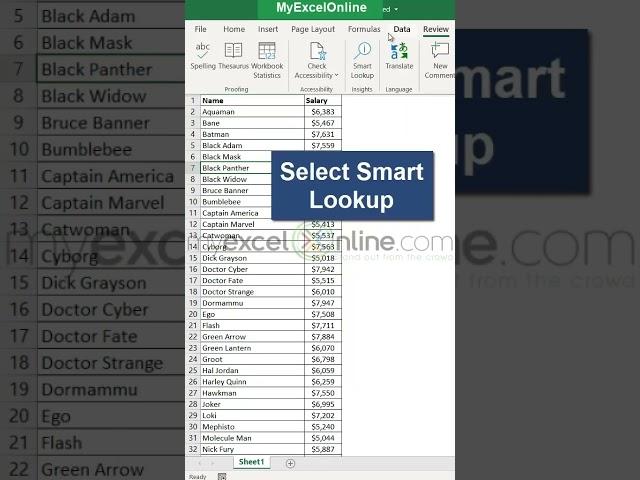
Task: Select the Salary header cell
Action: point(322,100)
